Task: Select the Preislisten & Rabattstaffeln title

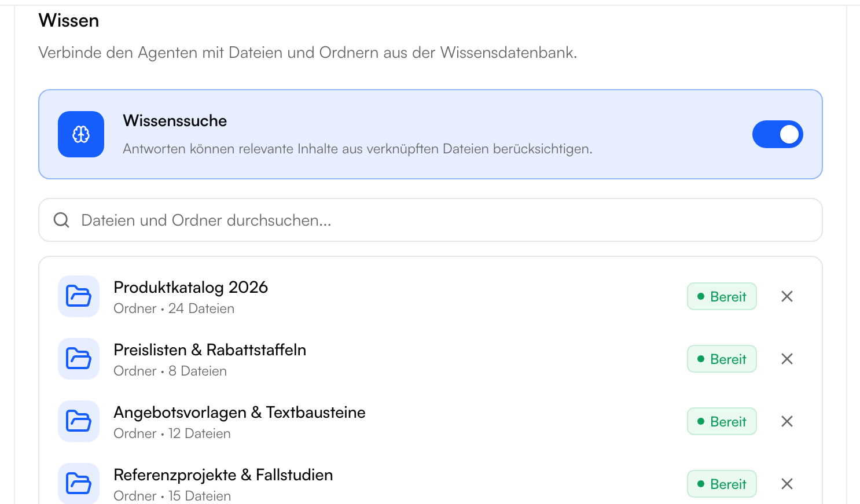Action: pyautogui.click(x=210, y=350)
